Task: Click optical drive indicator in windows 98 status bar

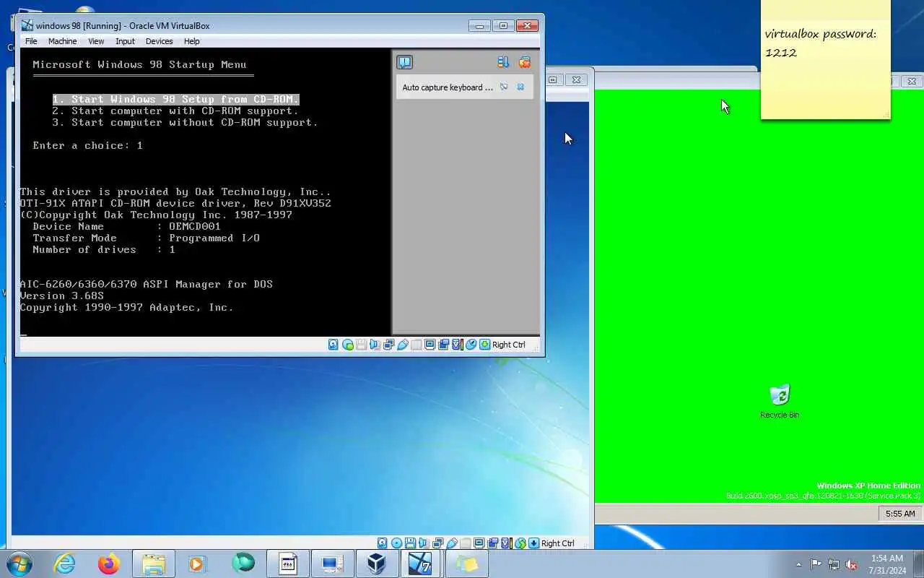Action: coord(348,345)
